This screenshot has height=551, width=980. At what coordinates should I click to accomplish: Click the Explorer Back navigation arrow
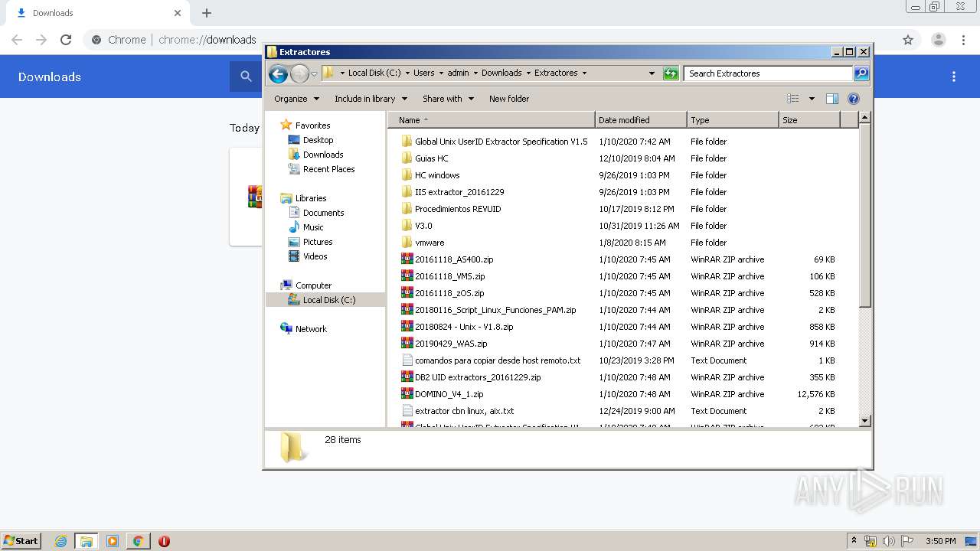point(278,73)
